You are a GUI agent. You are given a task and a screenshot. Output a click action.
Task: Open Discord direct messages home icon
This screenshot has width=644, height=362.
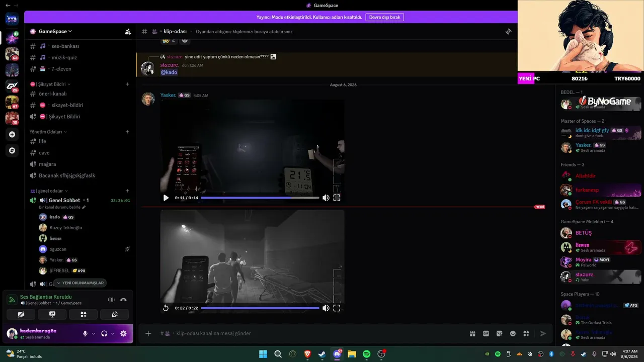(x=12, y=20)
